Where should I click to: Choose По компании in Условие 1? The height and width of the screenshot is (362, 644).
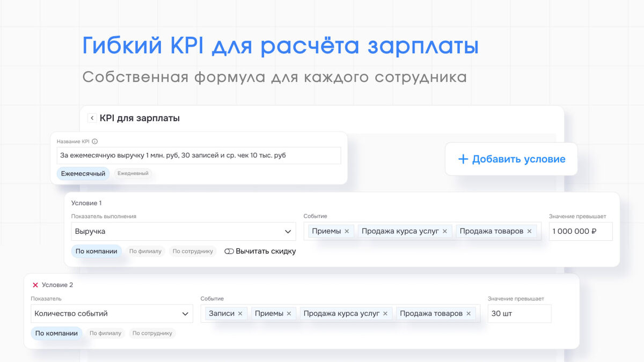click(x=97, y=251)
